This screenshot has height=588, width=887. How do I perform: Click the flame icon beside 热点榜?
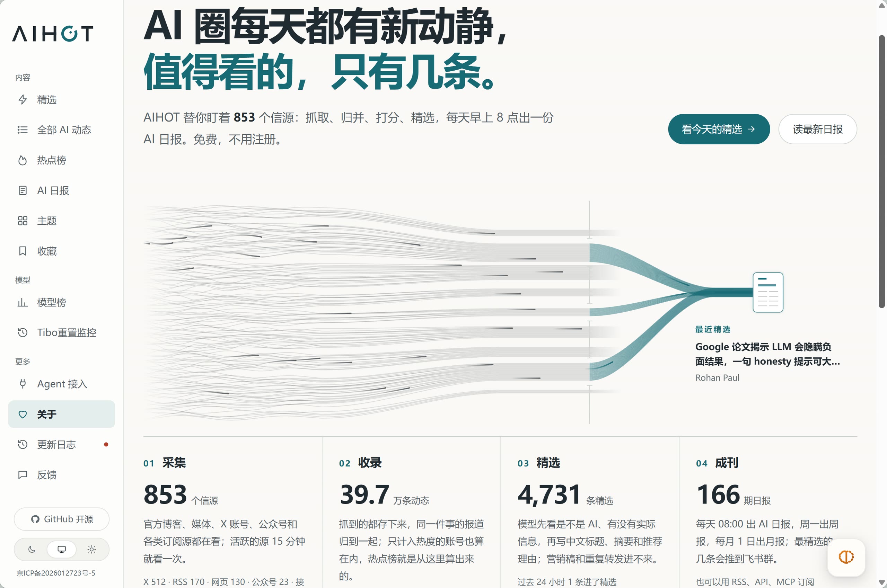click(23, 160)
